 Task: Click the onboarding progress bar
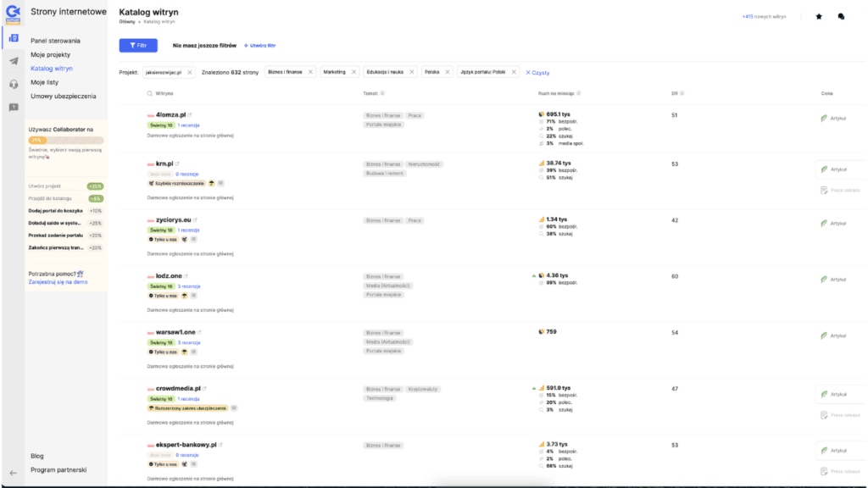point(66,141)
